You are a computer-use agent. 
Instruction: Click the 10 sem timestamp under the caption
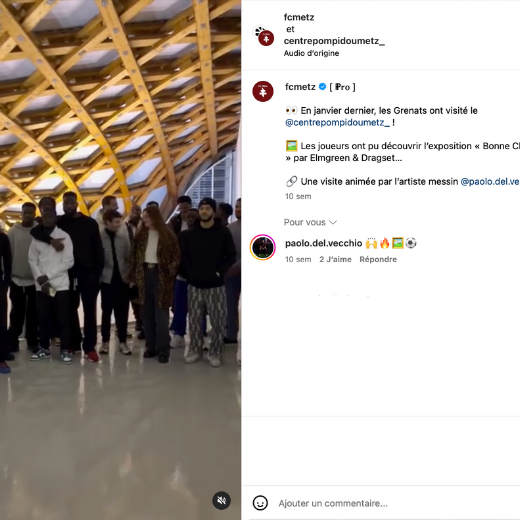coord(298,196)
